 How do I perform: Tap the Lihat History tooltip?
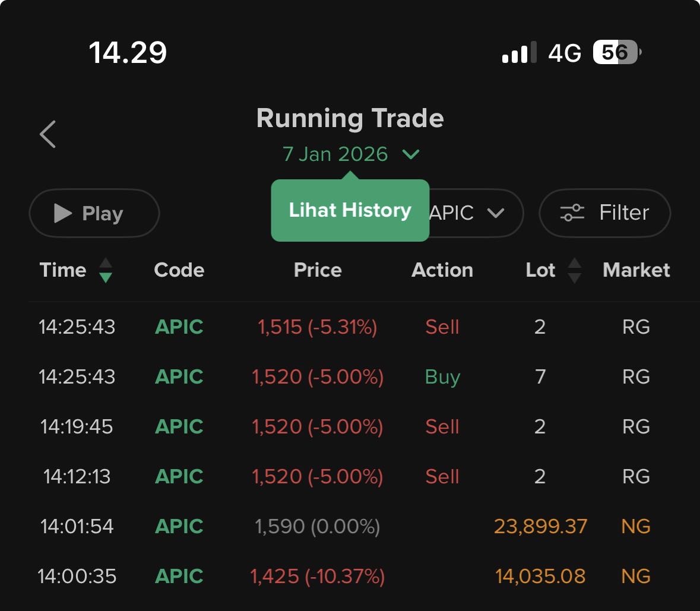[350, 210]
